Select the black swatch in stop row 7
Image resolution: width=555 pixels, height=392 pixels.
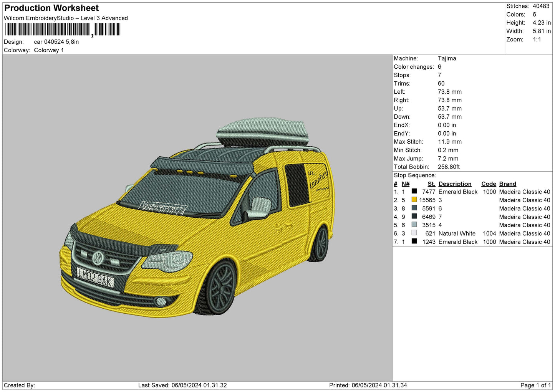[414, 241]
